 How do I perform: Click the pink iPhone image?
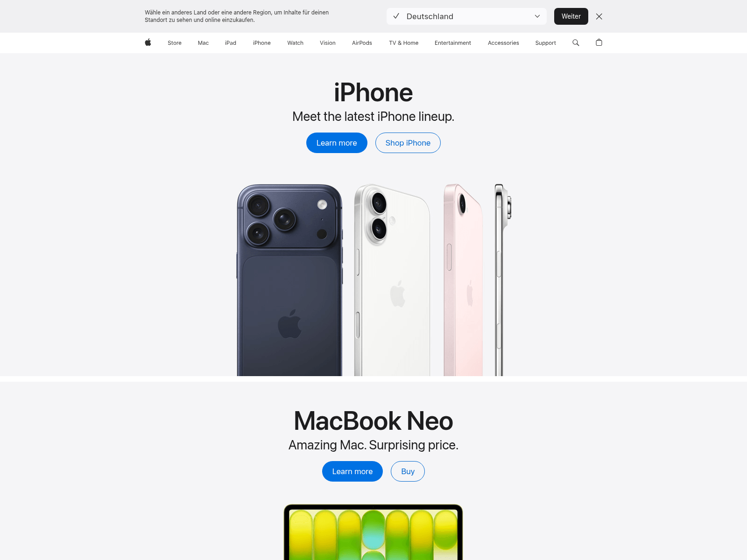coord(463,280)
